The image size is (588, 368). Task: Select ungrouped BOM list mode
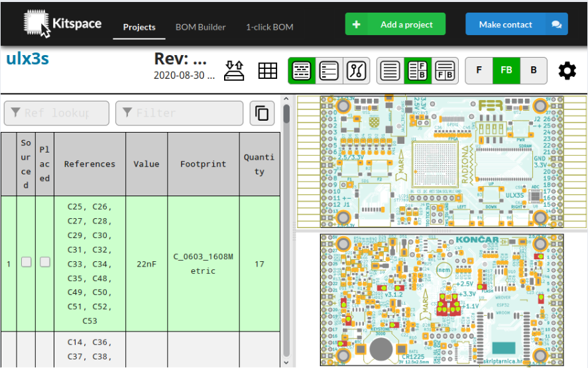[x=329, y=70]
